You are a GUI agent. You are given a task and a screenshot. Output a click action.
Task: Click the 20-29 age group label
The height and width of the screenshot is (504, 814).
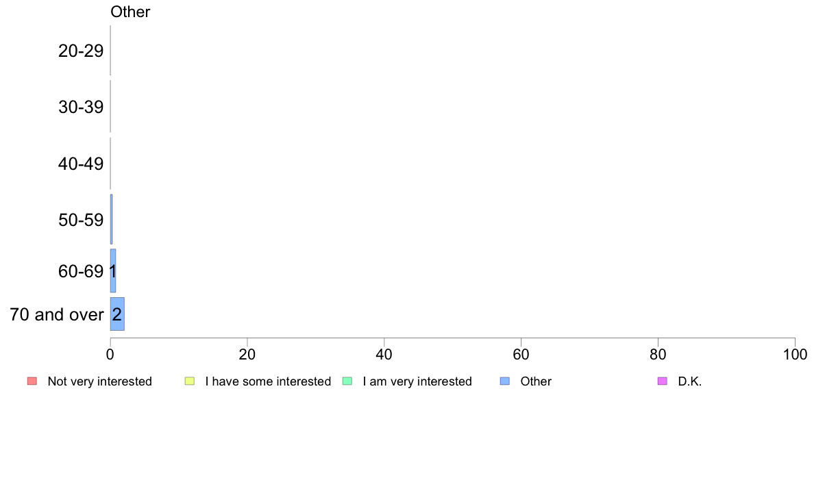click(81, 51)
